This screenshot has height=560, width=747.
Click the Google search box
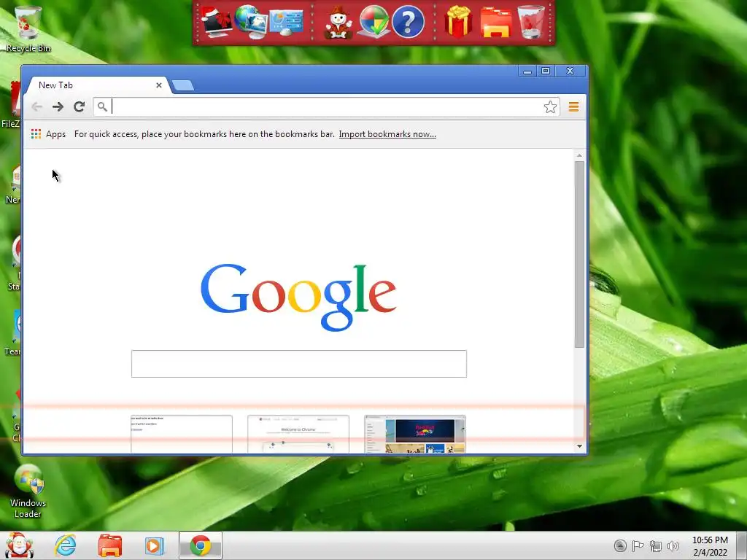click(298, 364)
